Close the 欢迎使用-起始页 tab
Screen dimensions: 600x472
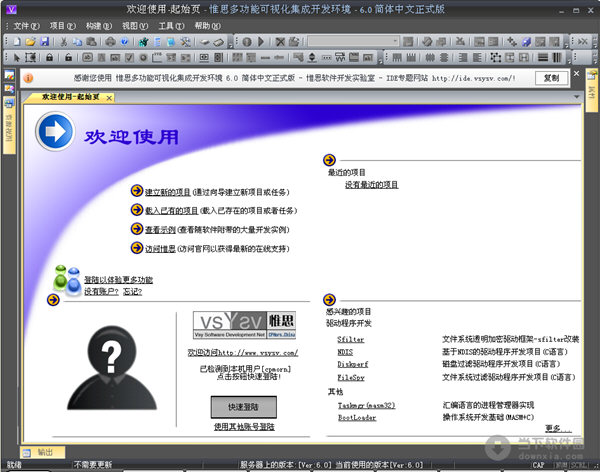point(109,98)
